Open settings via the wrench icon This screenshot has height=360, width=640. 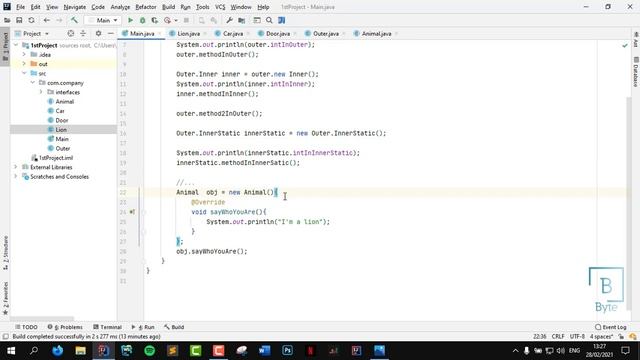click(x=229, y=20)
